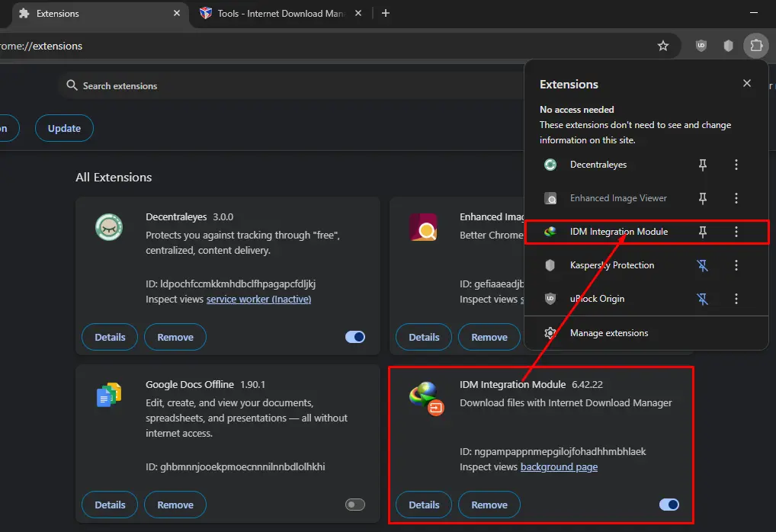
Task: Click the Update button
Action: pyautogui.click(x=64, y=128)
